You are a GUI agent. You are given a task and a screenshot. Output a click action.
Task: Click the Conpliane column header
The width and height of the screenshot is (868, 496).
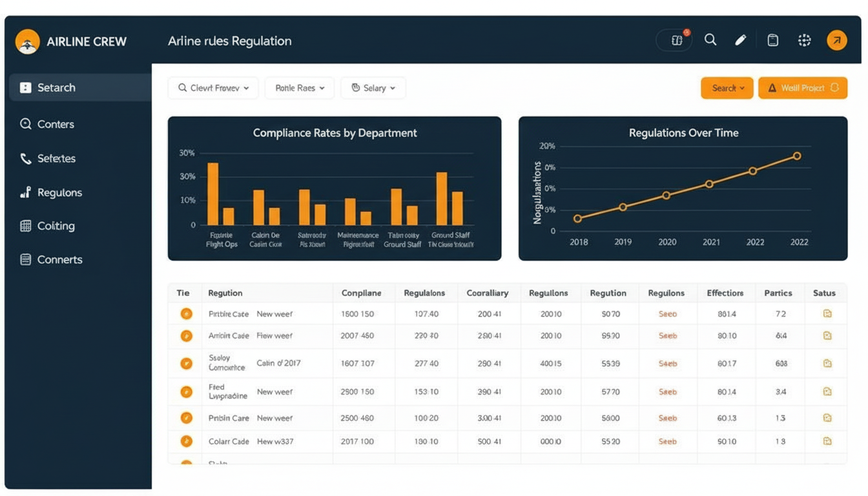tap(362, 293)
